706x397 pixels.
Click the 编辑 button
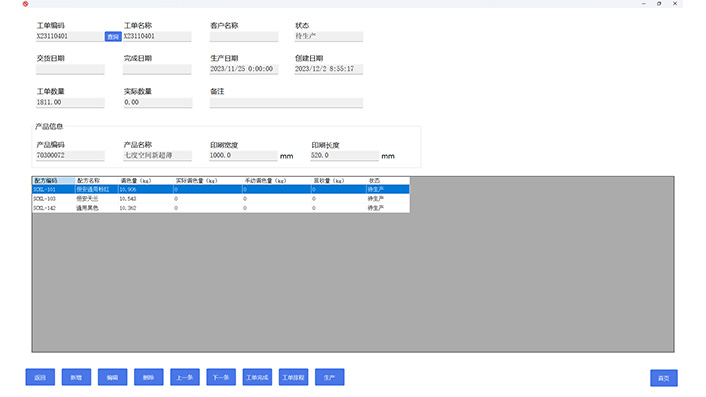[x=113, y=377]
